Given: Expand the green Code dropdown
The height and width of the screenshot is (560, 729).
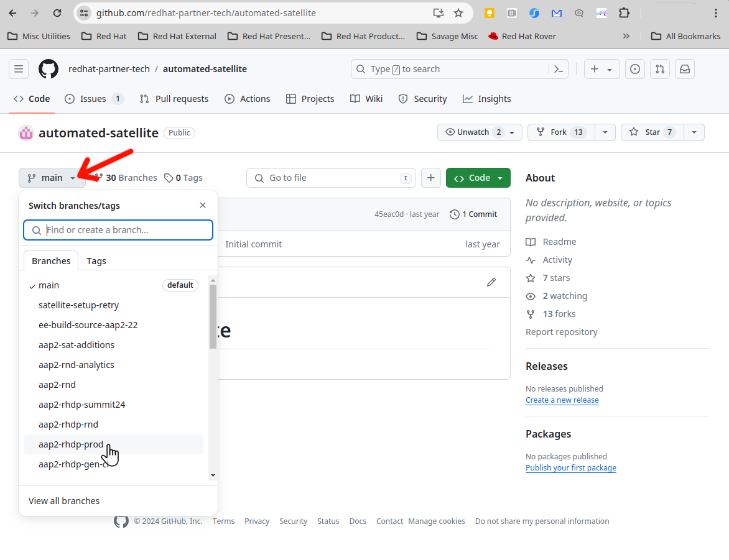Looking at the screenshot, I should tap(478, 178).
